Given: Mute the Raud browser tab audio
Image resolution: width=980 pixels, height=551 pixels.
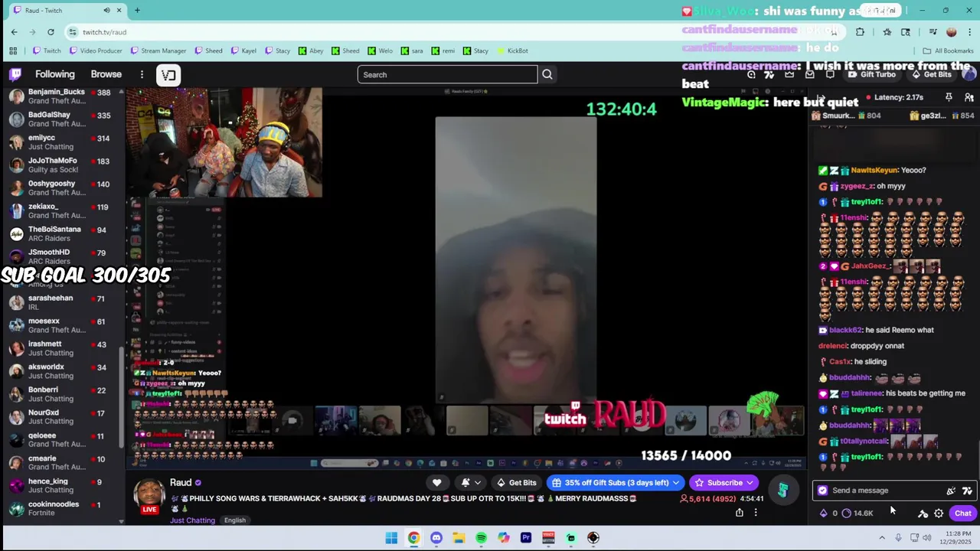Looking at the screenshot, I should [106, 10].
